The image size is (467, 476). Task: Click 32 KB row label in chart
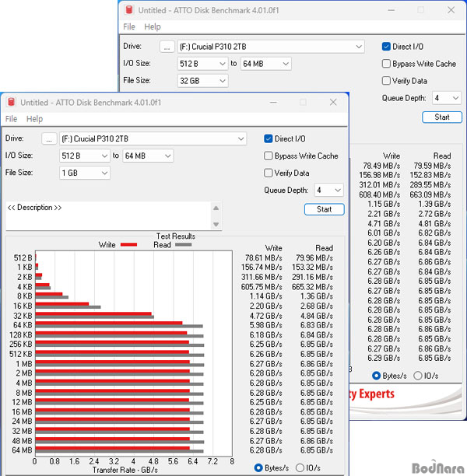tap(23, 316)
